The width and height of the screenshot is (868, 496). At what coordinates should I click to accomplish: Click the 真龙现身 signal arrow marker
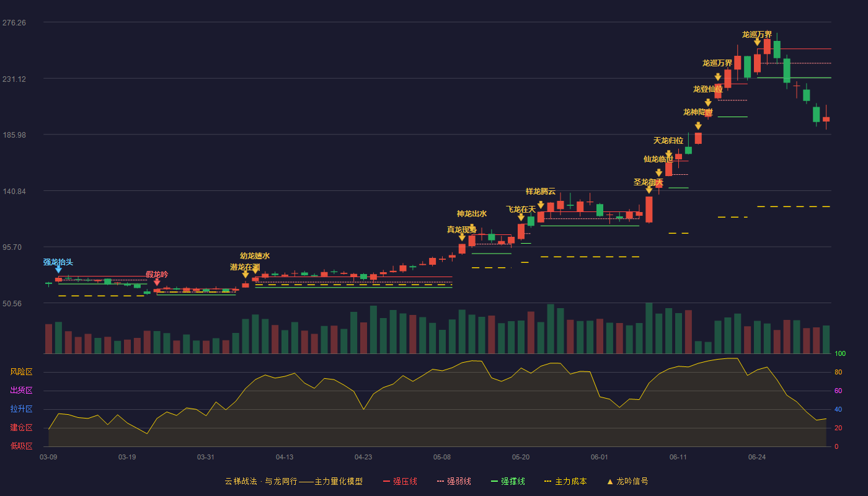(x=462, y=237)
